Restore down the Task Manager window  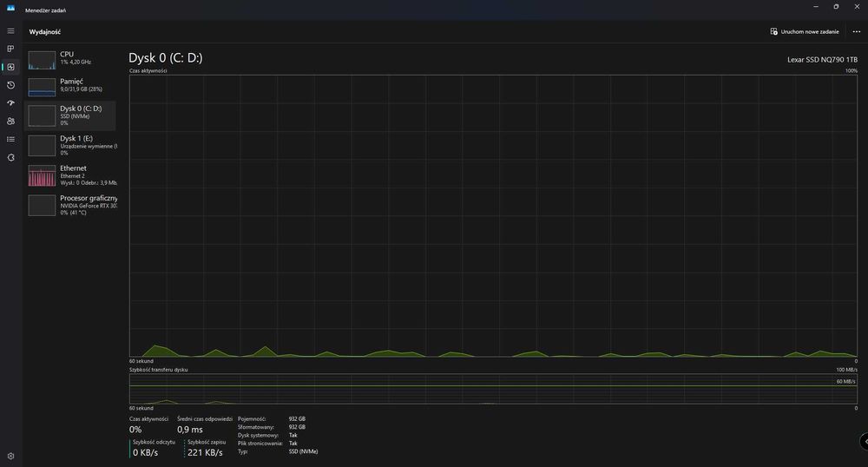point(836,7)
